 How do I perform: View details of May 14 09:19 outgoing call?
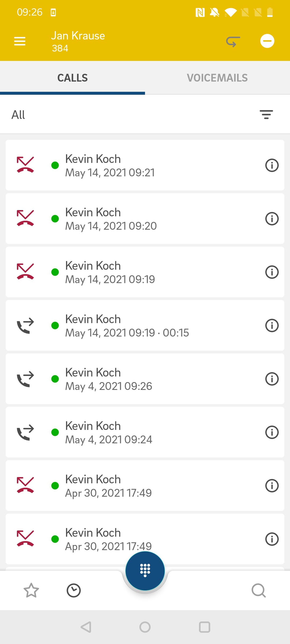pos(271,325)
